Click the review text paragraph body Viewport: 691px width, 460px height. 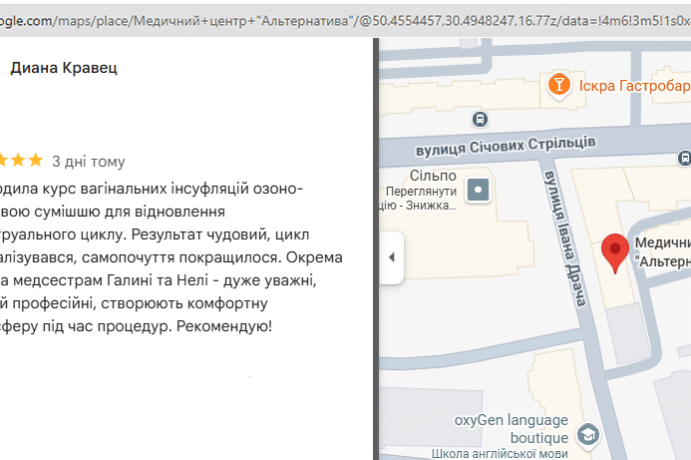click(x=150, y=257)
